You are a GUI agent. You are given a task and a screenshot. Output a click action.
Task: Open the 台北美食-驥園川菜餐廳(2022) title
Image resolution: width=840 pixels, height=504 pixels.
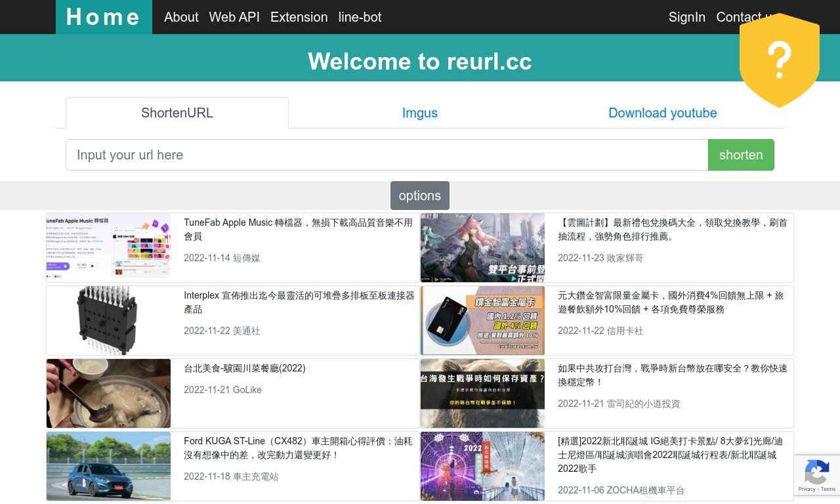[245, 368]
